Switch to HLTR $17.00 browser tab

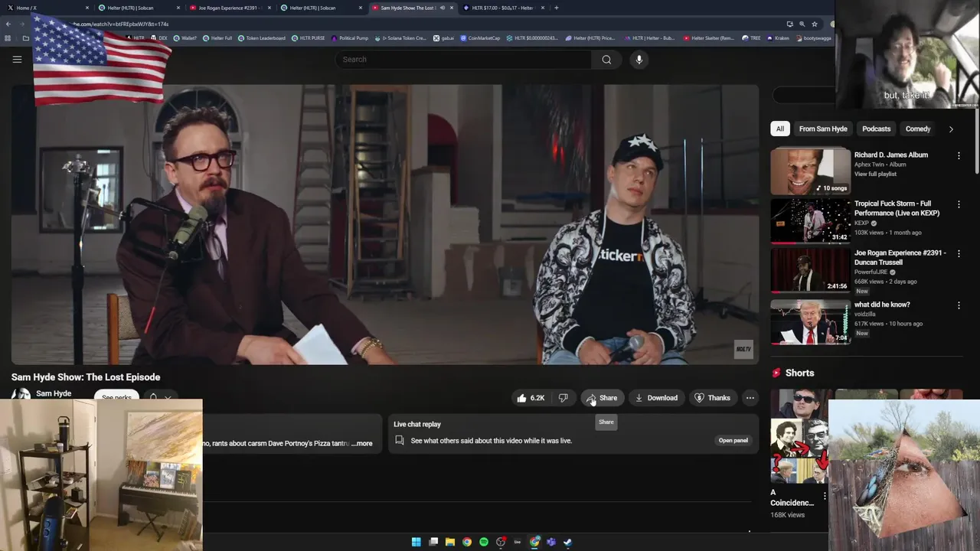502,8
